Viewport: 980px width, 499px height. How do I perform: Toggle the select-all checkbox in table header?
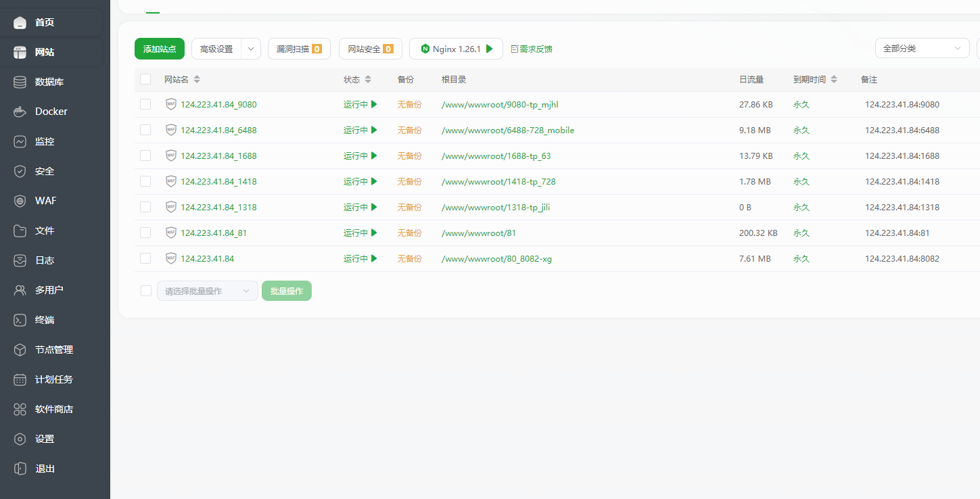(145, 79)
